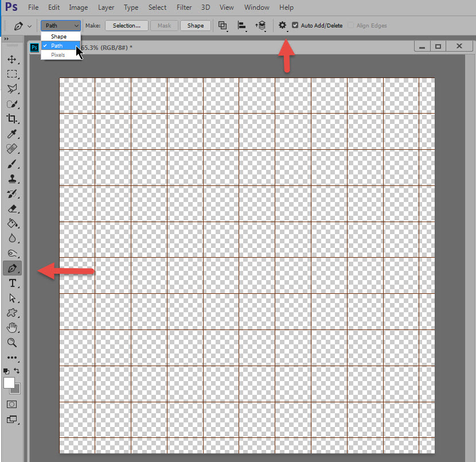Select the Move tool
Screen dimensions: 476x462
pos(12,59)
